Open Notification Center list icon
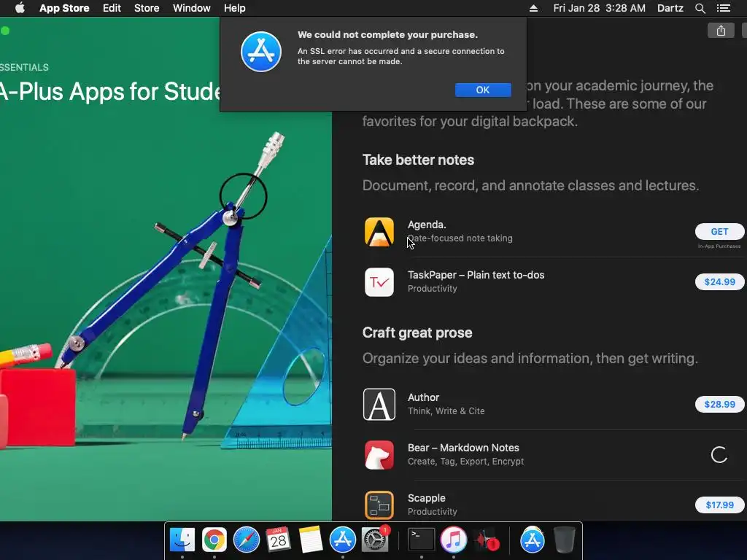 pos(723,8)
